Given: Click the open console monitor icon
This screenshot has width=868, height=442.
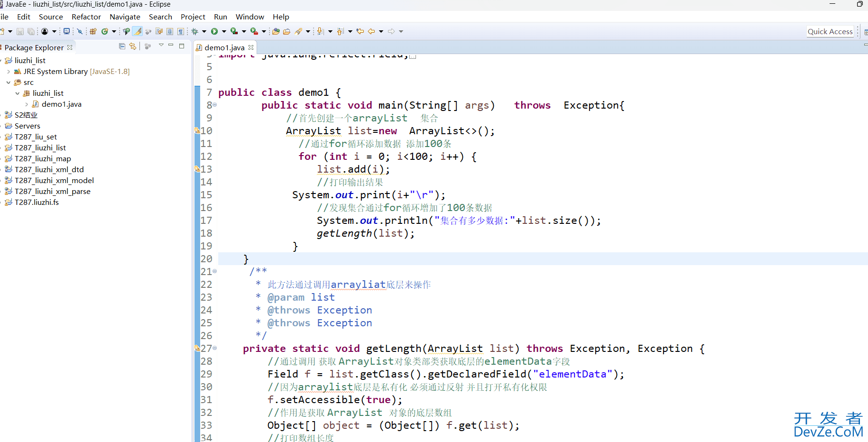Looking at the screenshot, I should (x=66, y=31).
